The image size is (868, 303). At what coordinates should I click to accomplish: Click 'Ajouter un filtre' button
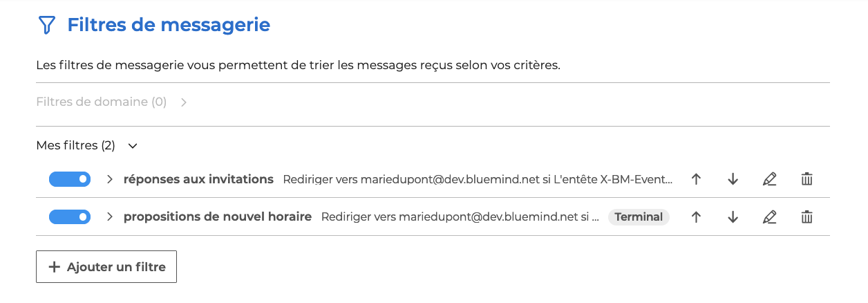coord(106,266)
